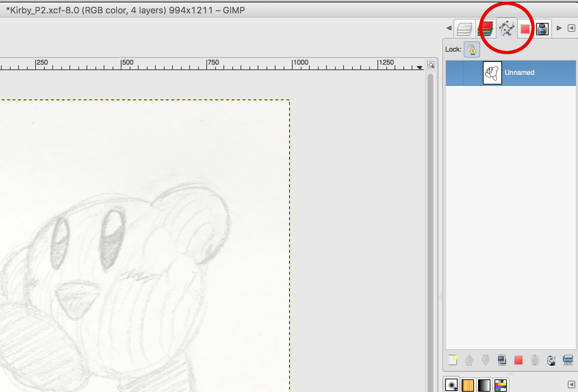Switch to the Layers dock tab

[465, 29]
